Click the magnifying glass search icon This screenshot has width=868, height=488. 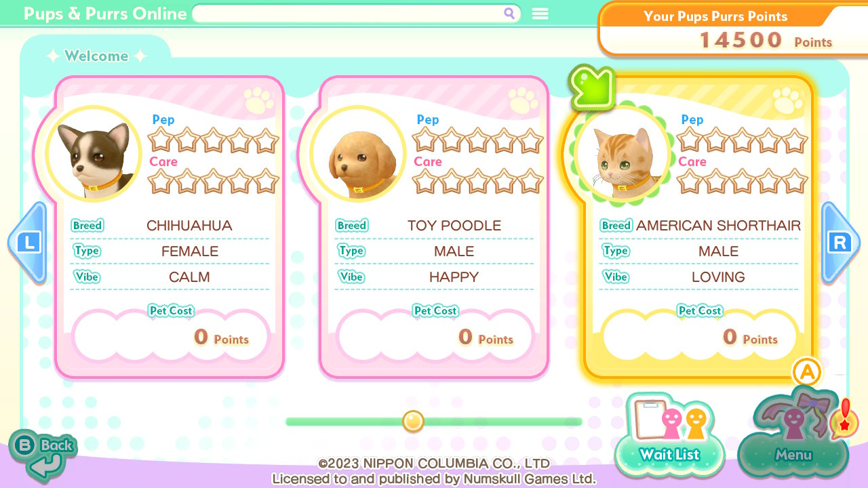509,14
